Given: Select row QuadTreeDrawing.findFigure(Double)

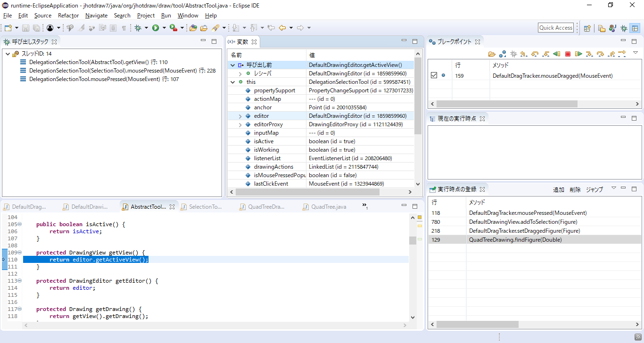Looking at the screenshot, I should pos(535,240).
